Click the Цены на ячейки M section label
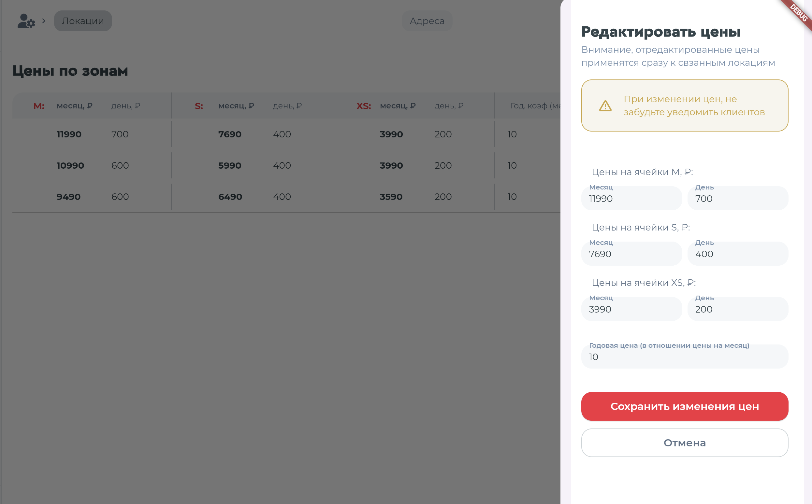Viewport: 812px width, 504px height. pos(642,172)
